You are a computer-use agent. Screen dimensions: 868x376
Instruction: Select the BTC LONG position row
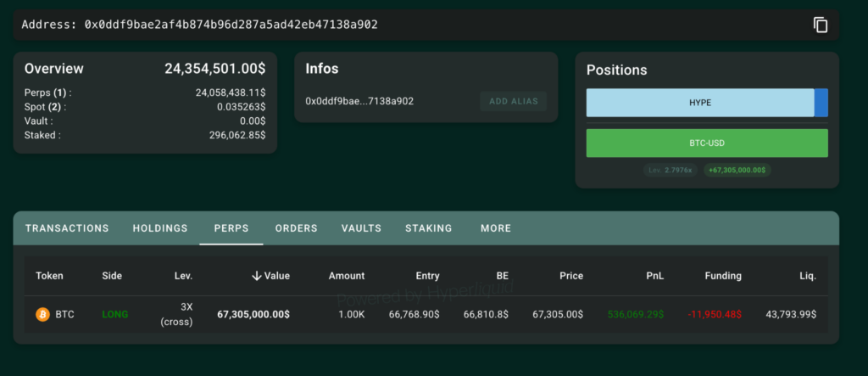coord(424,314)
